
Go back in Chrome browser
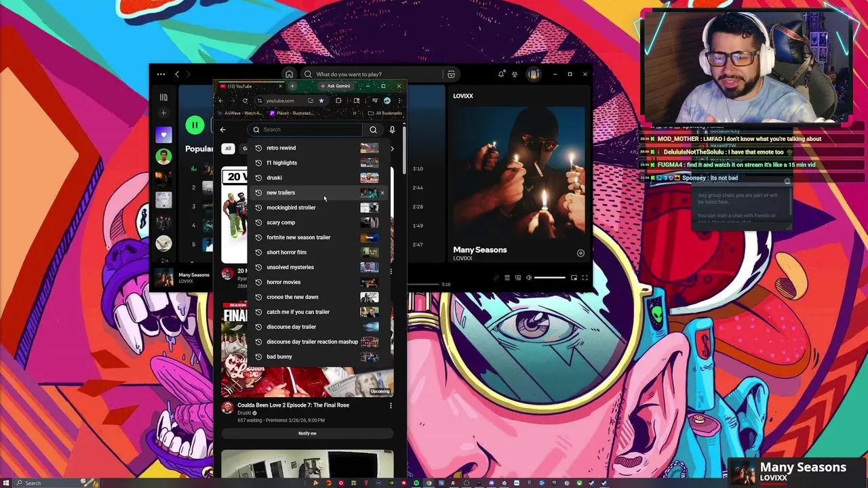[x=220, y=100]
